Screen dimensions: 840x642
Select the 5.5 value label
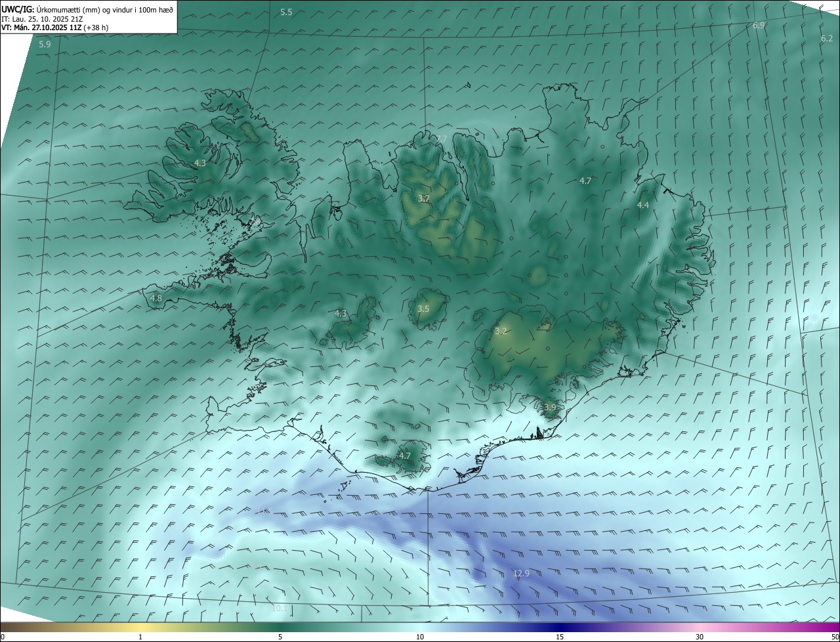point(286,12)
